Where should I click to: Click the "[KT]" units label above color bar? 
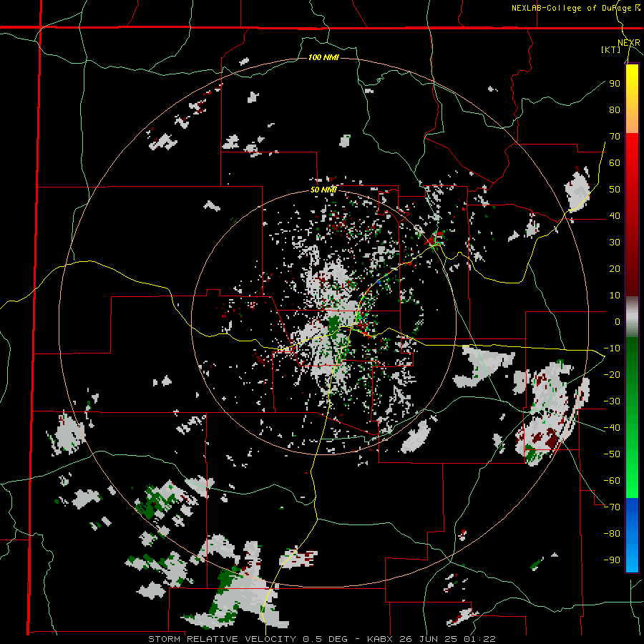point(611,49)
